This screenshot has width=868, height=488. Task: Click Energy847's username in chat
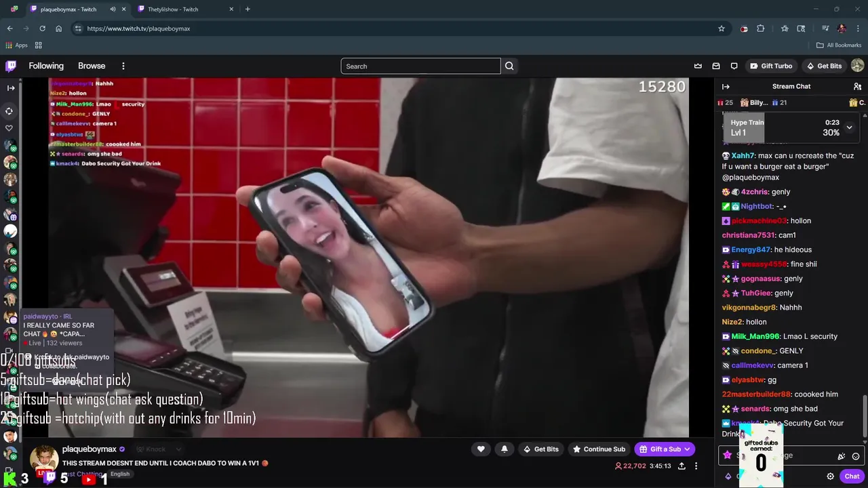(x=751, y=249)
